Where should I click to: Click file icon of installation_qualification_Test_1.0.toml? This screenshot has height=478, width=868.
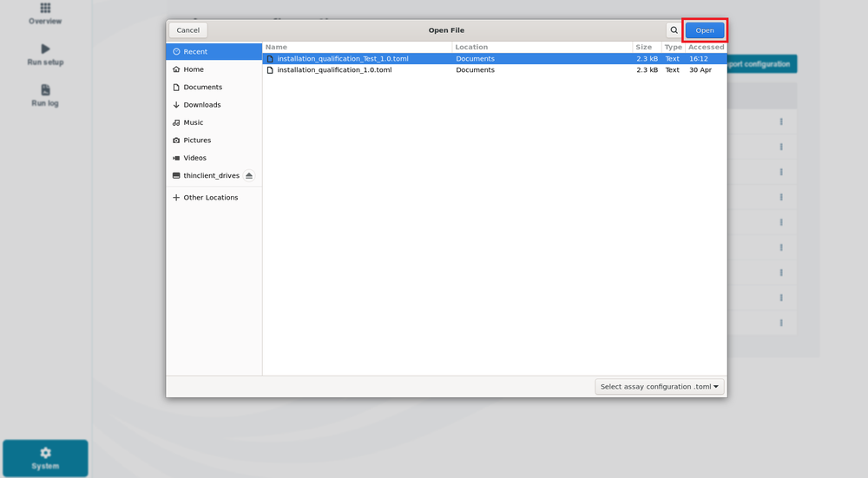tap(270, 59)
